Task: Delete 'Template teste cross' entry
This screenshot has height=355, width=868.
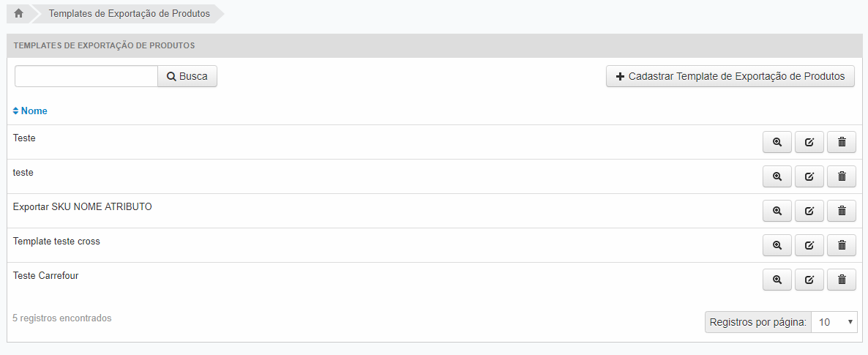Action: pos(842,245)
